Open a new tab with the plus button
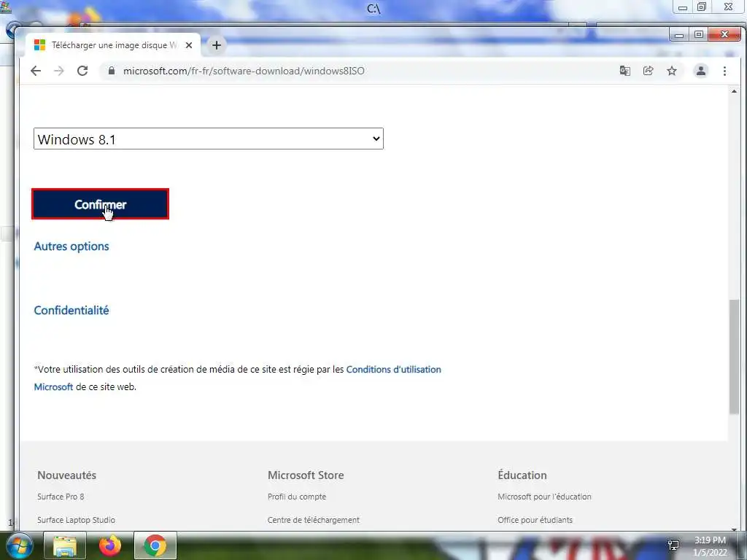The height and width of the screenshot is (560, 747). (x=216, y=45)
